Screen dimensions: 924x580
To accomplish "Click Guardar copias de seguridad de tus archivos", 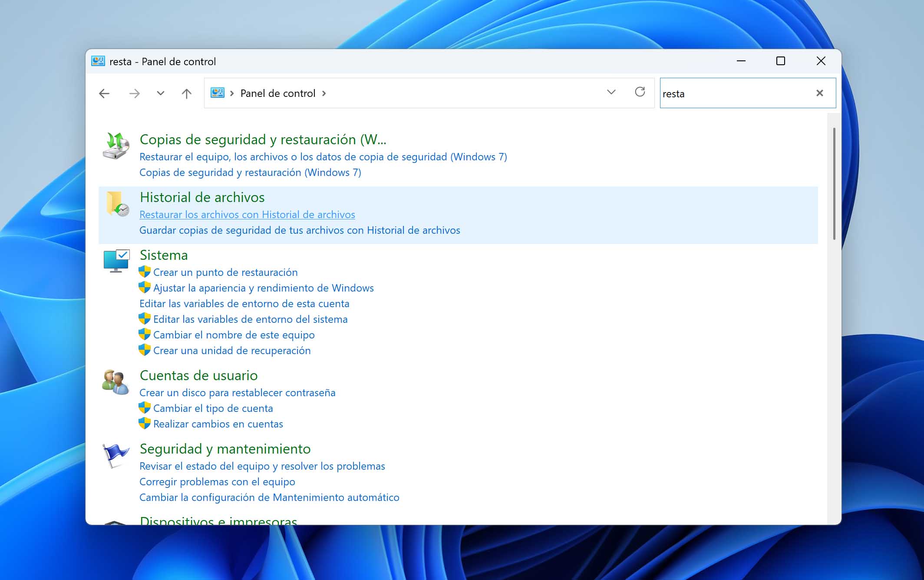I will [300, 230].
